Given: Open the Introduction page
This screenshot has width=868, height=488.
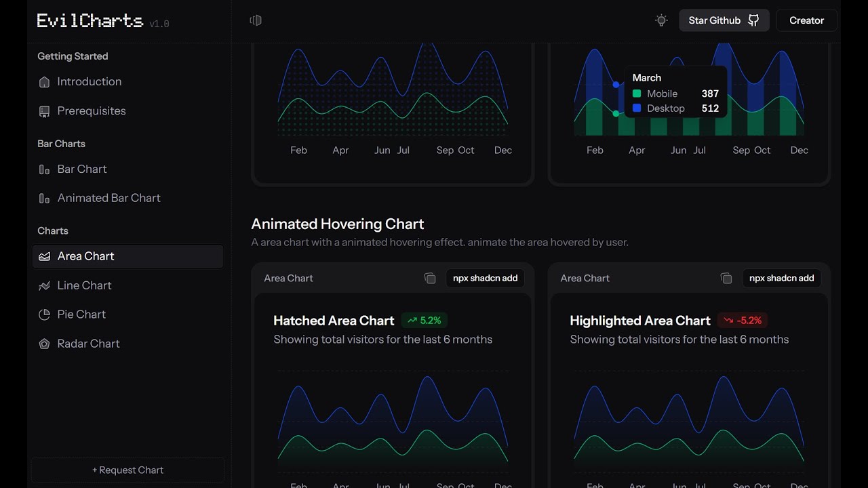Looking at the screenshot, I should coord(127,82).
